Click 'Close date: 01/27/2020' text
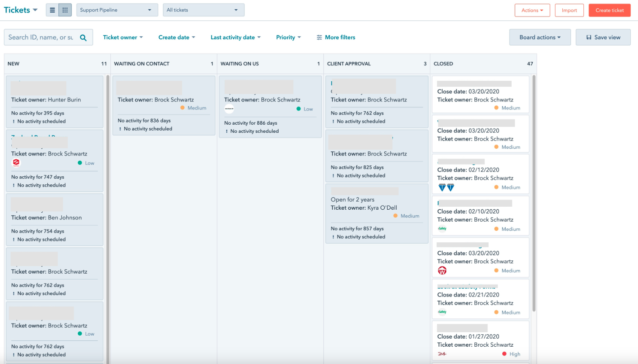 coord(468,337)
